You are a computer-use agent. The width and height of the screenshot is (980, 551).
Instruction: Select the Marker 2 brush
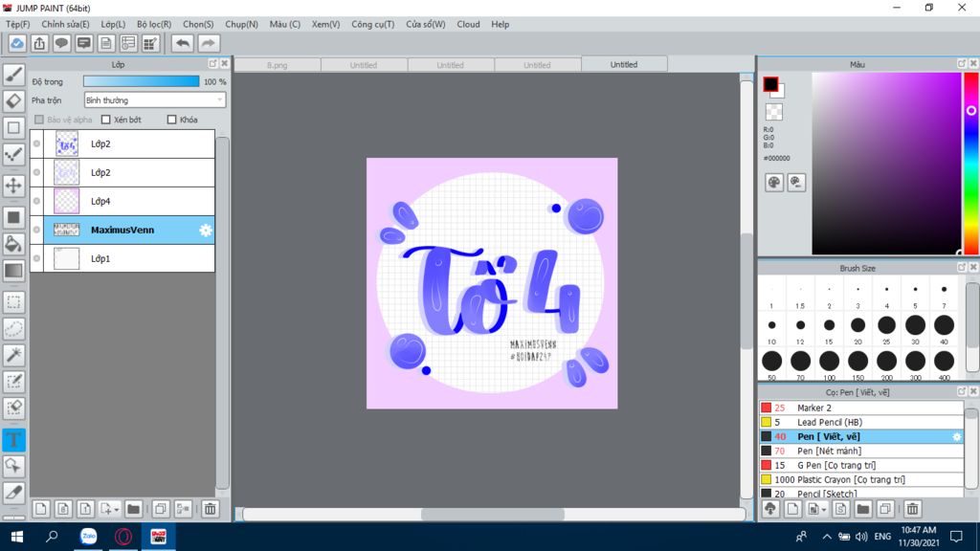(x=861, y=408)
